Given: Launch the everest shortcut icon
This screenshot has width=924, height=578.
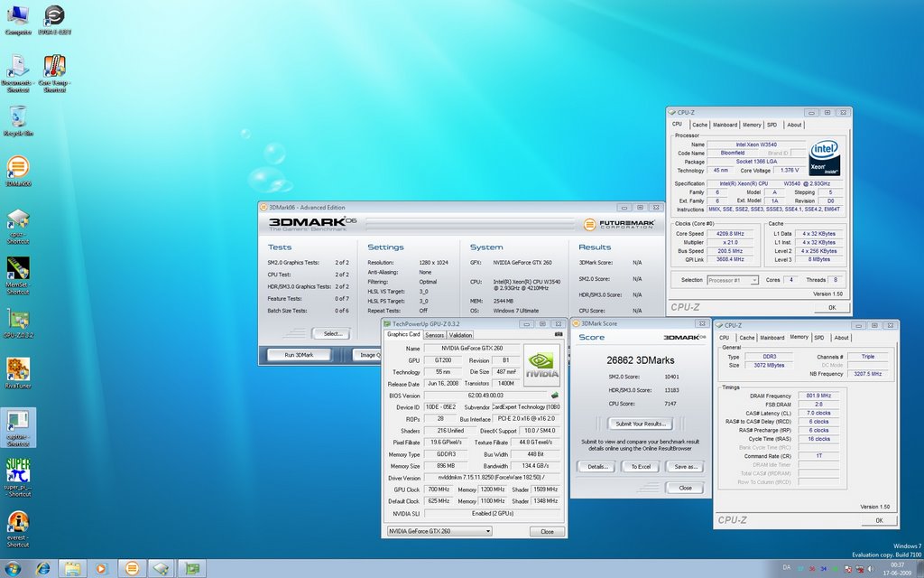Looking at the screenshot, I should pos(18,528).
